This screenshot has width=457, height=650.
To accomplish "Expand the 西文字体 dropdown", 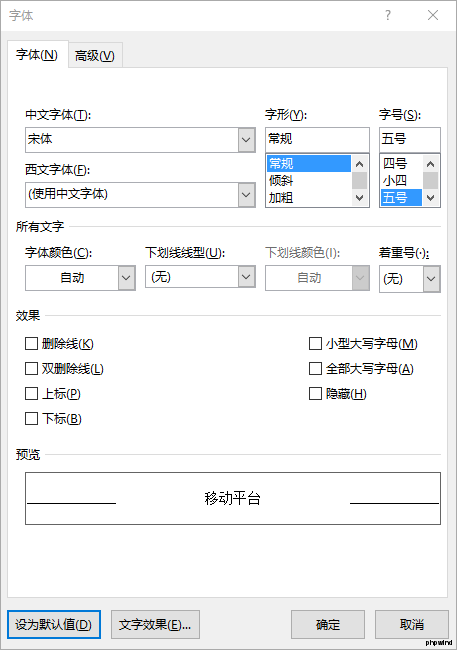I will click(x=246, y=194).
